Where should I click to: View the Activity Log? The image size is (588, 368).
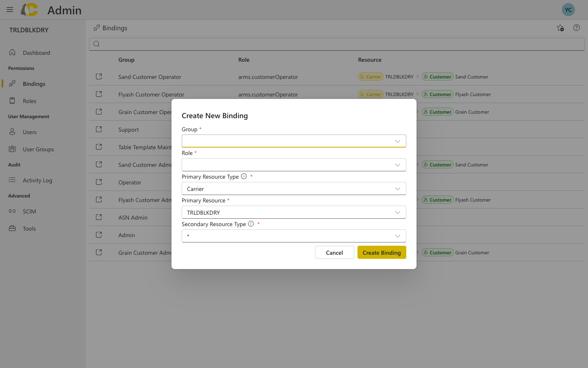coord(38,180)
